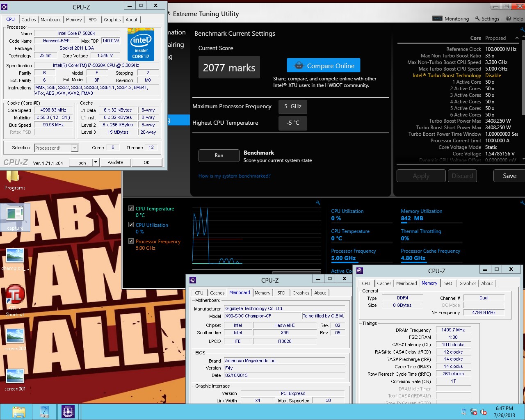Open XTU Settings wrench icon

pyautogui.click(x=477, y=18)
